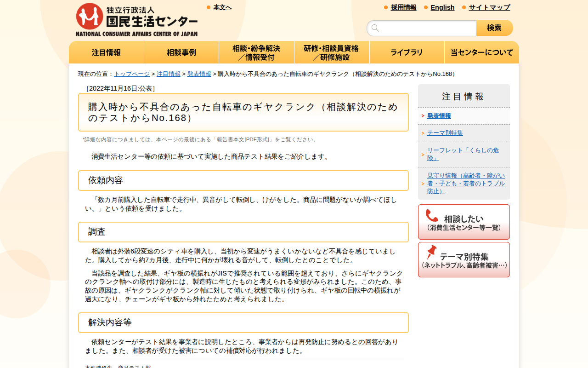Open the 注目情報 navigation menu
Image resolution: width=588 pixels, height=368 pixels.
point(106,52)
